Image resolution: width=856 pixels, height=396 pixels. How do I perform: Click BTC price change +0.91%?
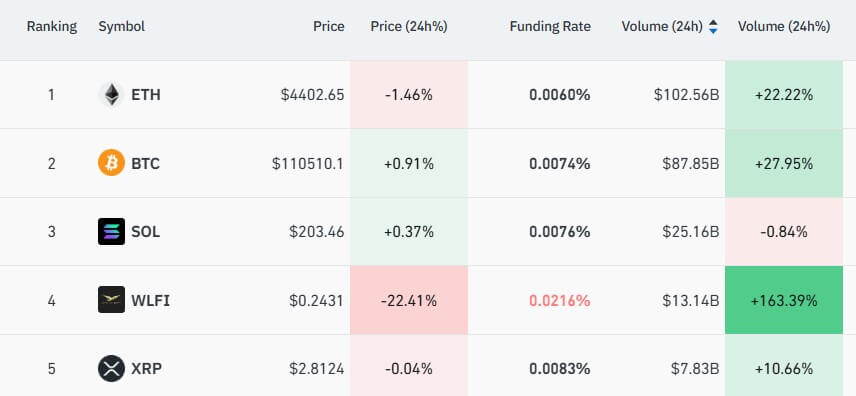coord(409,163)
